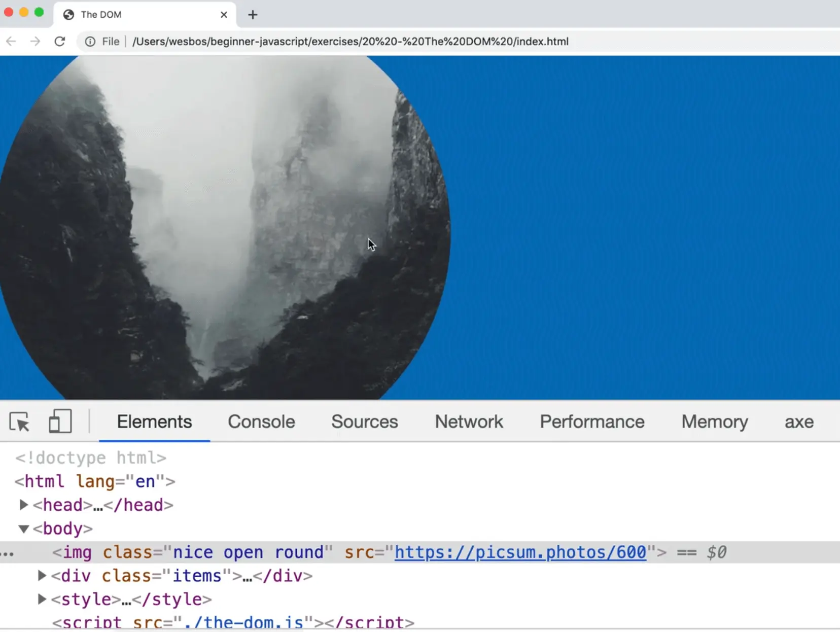
Task: Open the Sources tab
Action: [x=364, y=422]
